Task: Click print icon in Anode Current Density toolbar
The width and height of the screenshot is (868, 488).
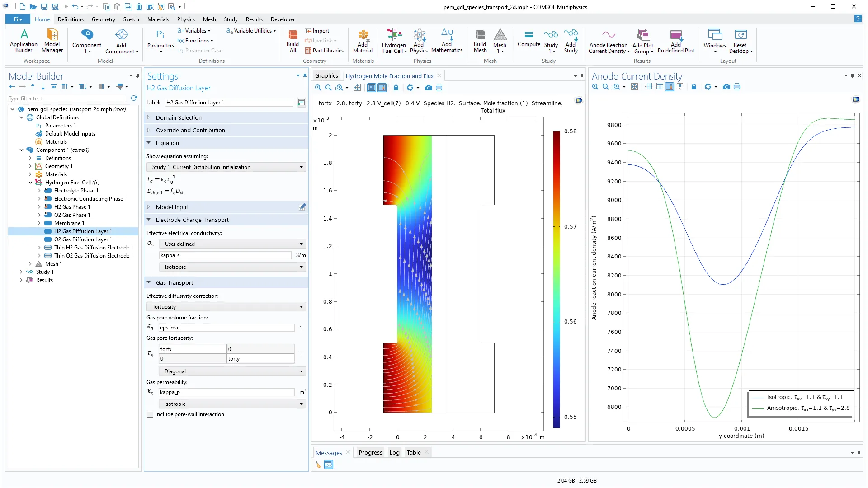Action: tap(737, 87)
